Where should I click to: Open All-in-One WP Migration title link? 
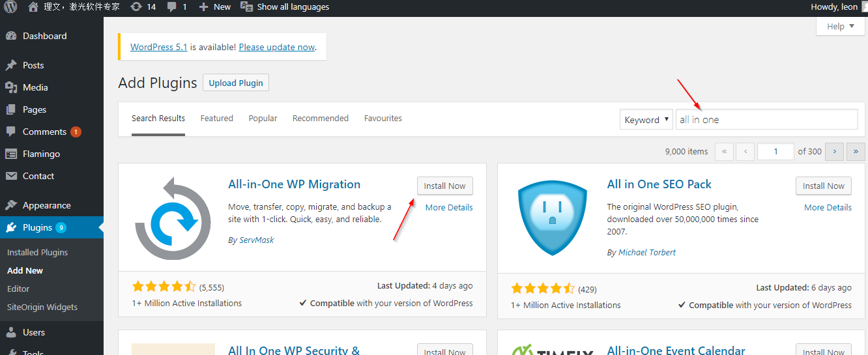[295, 184]
